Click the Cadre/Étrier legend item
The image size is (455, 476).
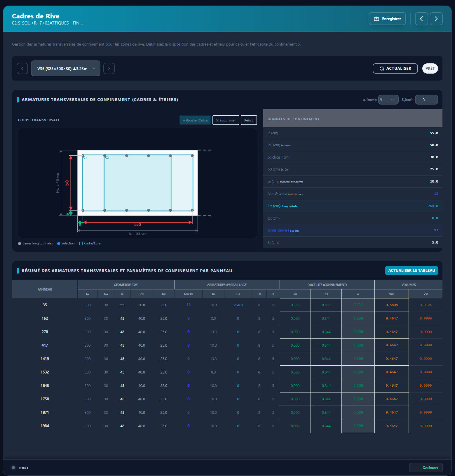click(90, 243)
